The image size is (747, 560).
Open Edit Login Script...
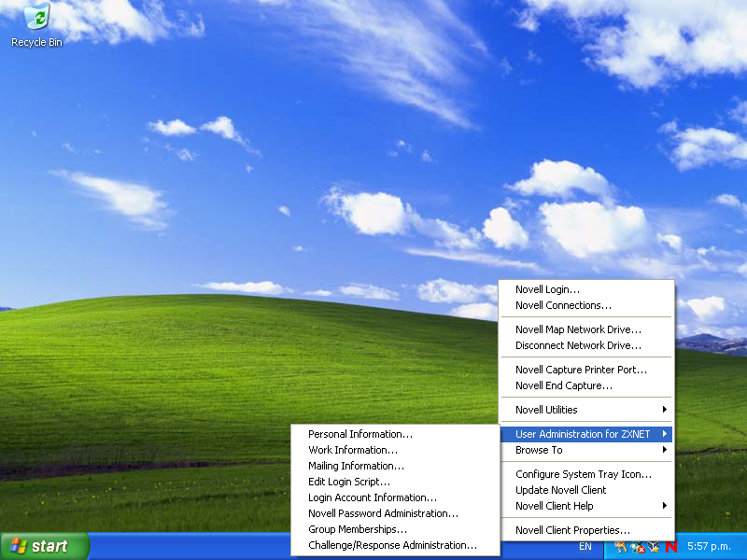tap(395, 482)
